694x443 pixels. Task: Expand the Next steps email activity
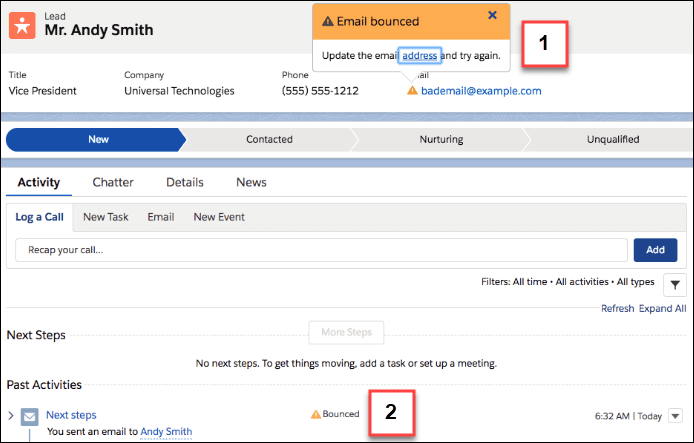(x=11, y=415)
